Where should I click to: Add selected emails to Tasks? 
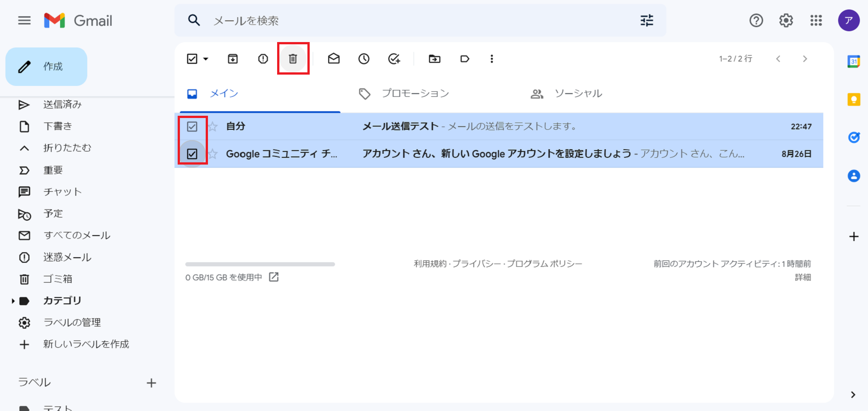[x=394, y=59]
